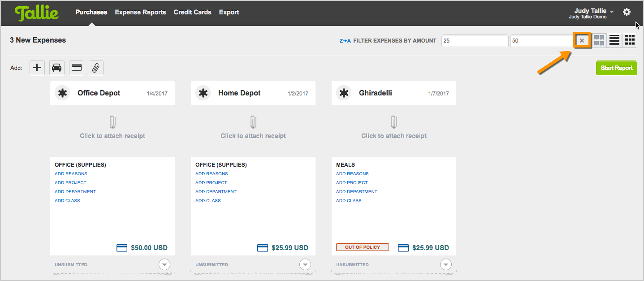Click Ghiradelli's $25.99 USD amount
This screenshot has height=281, width=644.
point(431,248)
